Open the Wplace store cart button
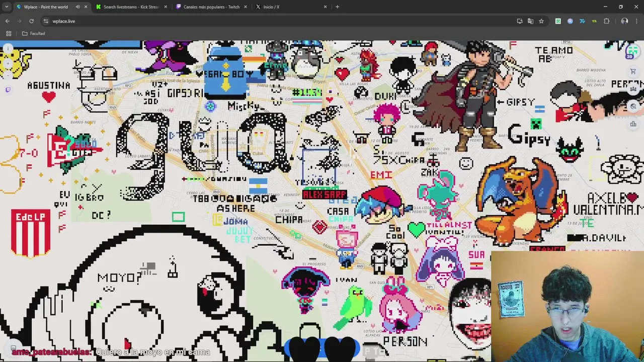The image size is (644, 362). (x=633, y=71)
